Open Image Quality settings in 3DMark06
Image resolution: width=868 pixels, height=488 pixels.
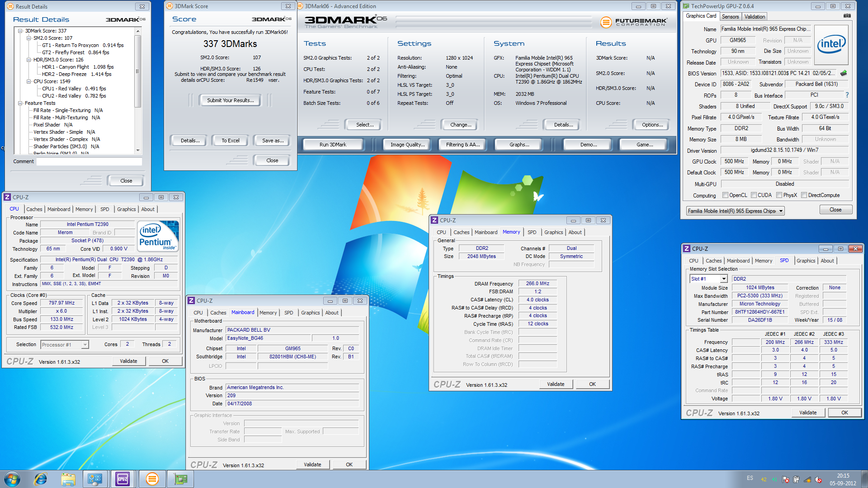[x=407, y=145]
